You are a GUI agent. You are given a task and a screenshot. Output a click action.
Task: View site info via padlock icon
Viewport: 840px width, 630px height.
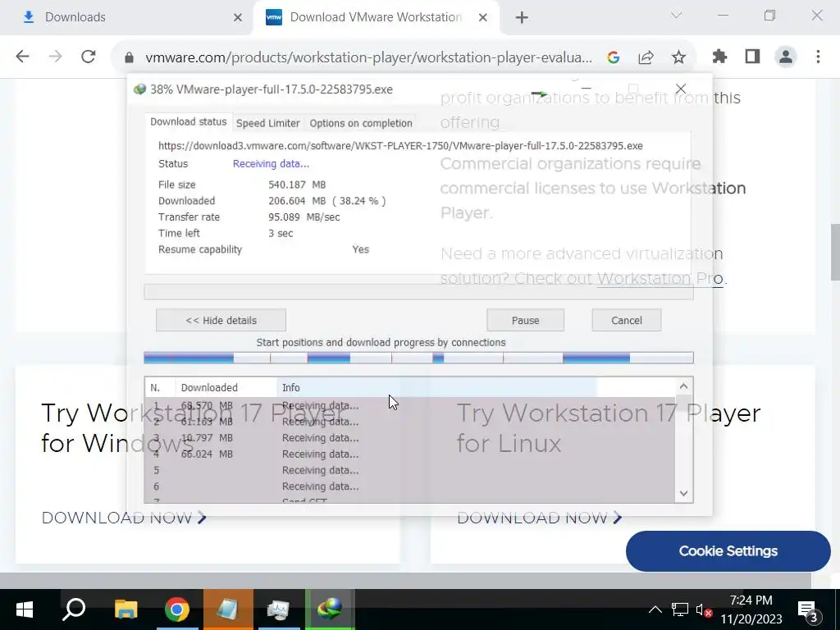pos(129,57)
